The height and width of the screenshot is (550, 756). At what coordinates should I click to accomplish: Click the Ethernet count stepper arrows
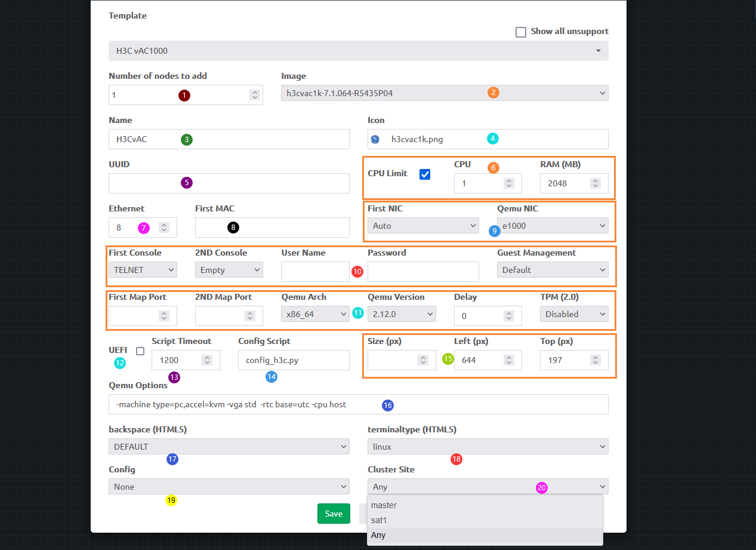164,228
